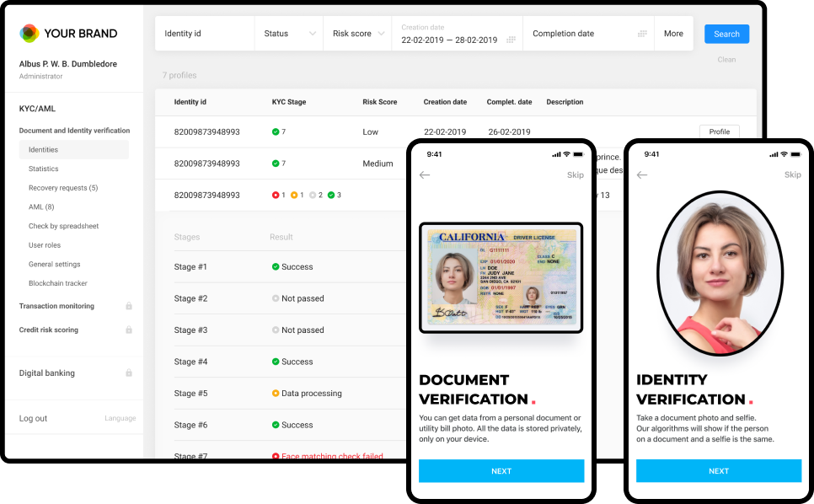814x504 pixels.
Task: Click the Transaction monitoring lock icon
Action: [x=129, y=306]
